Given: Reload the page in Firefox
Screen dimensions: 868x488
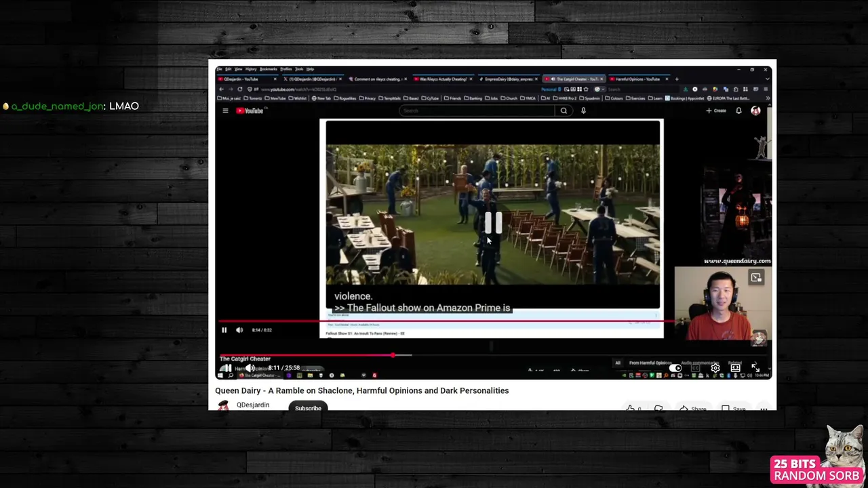Looking at the screenshot, I should [239, 89].
